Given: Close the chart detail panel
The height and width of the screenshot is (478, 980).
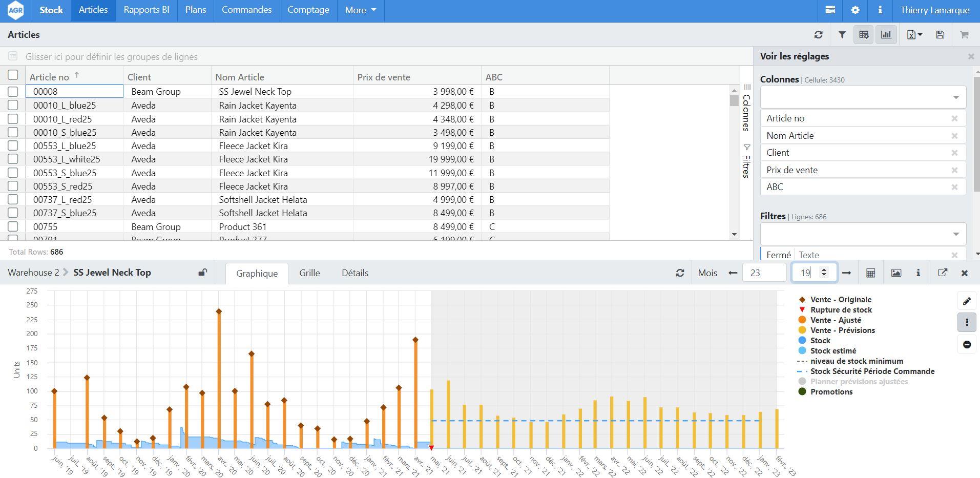Looking at the screenshot, I should 965,273.
